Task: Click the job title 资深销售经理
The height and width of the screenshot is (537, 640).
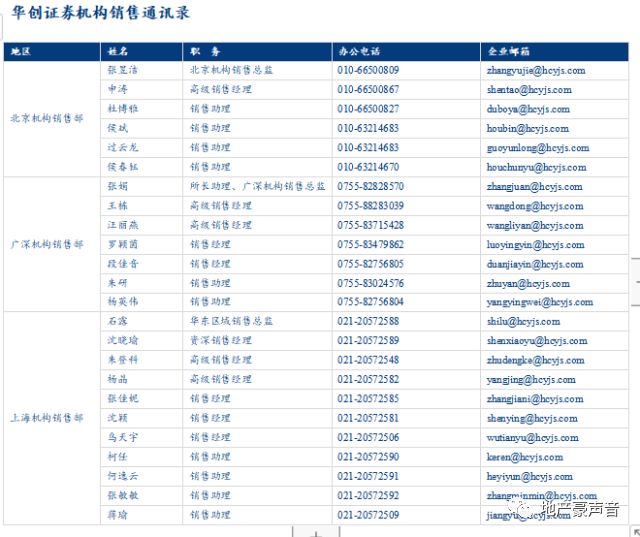Action: [221, 341]
